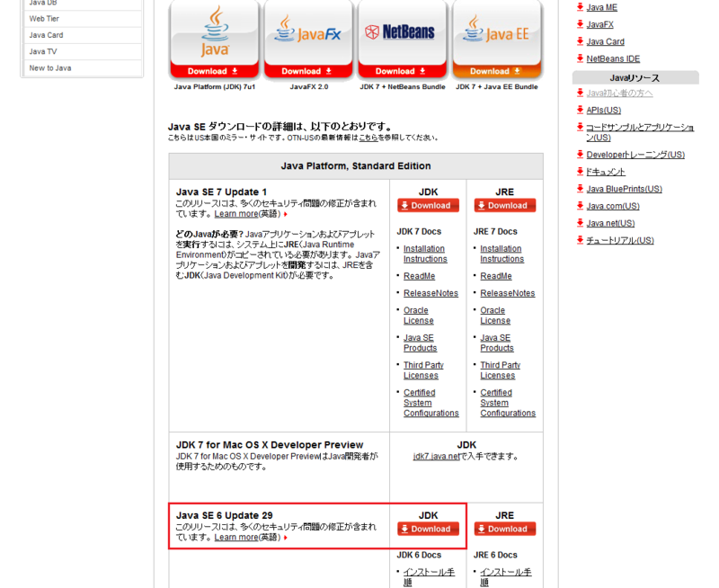Open NetBeans IDE link in right sidebar
Viewport: 719px width, 588px height.
613,58
